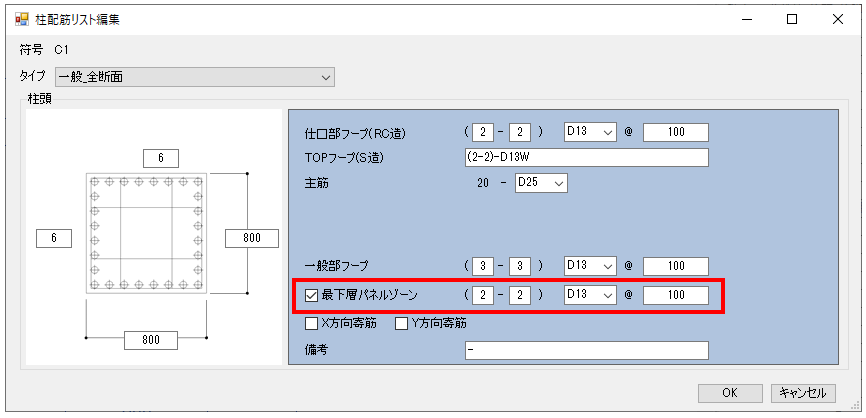Click first count field of 一般部フープ

click(x=482, y=266)
